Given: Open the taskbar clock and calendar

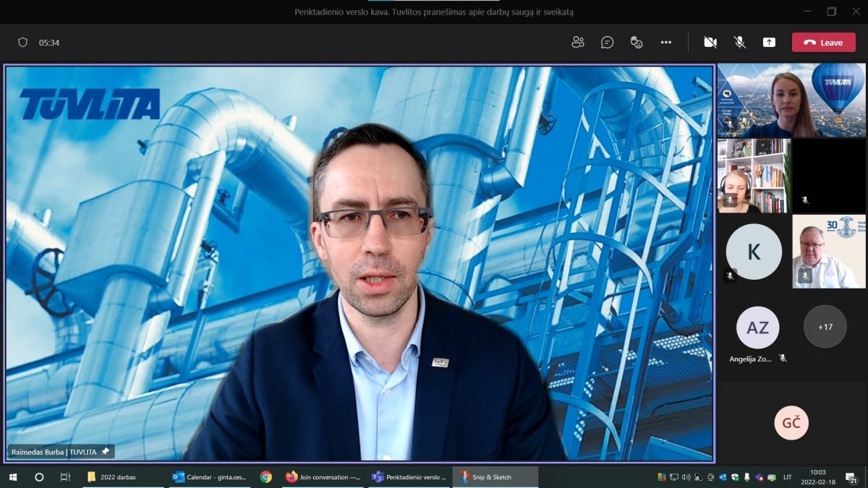Looking at the screenshot, I should point(818,477).
